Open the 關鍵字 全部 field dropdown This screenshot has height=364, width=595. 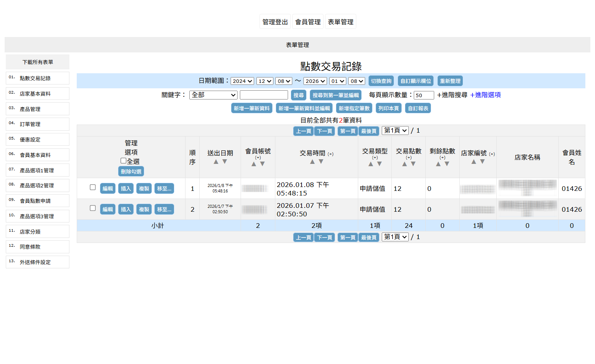coord(213,95)
